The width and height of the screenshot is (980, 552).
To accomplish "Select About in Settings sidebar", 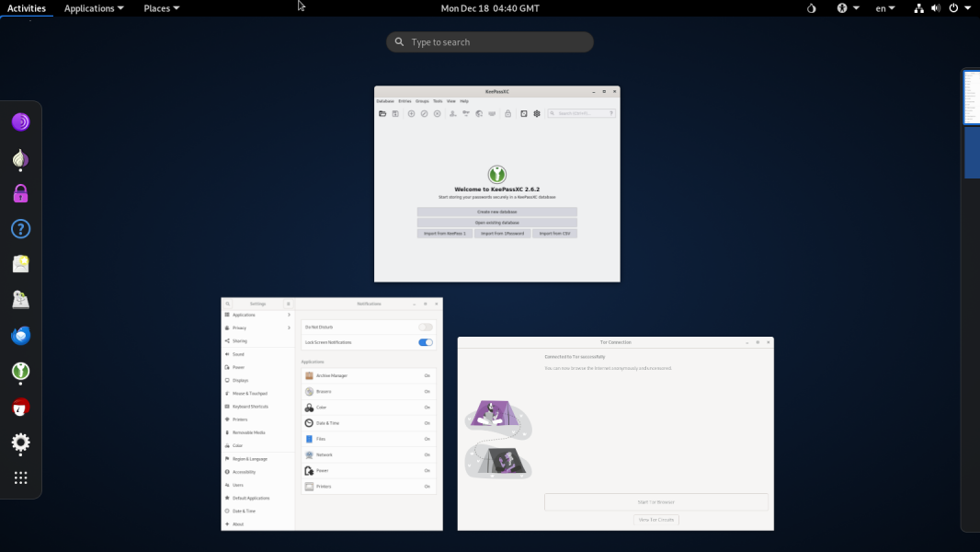I will 258,523.
